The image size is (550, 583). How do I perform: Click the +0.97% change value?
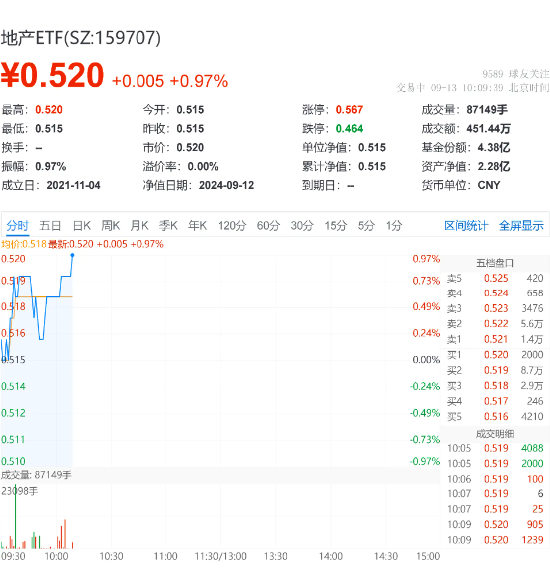[199, 81]
